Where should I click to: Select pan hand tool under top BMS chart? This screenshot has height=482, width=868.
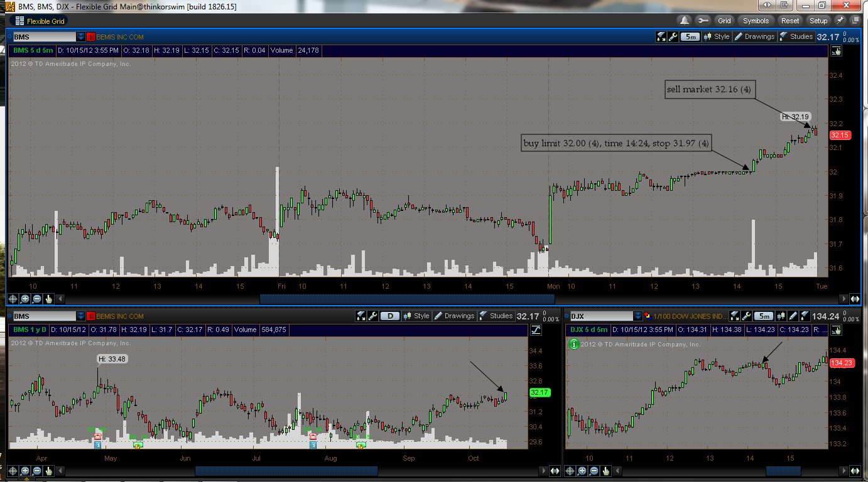49,299
